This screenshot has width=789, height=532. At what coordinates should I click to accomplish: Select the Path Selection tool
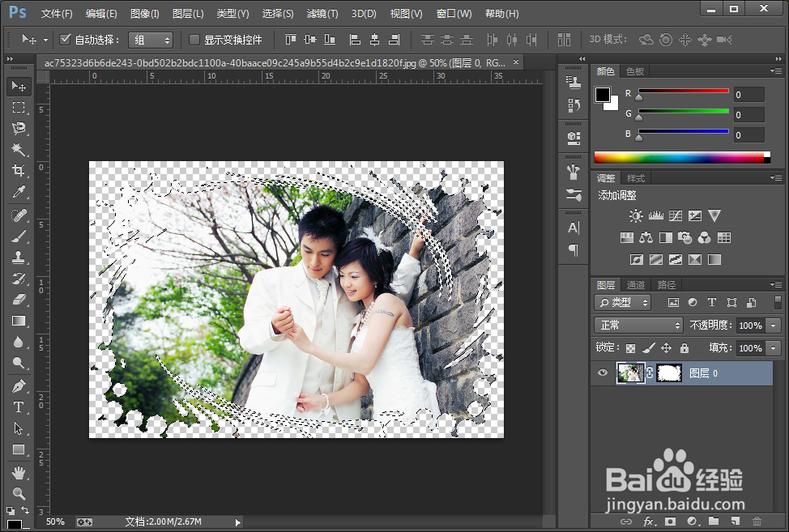[19, 428]
